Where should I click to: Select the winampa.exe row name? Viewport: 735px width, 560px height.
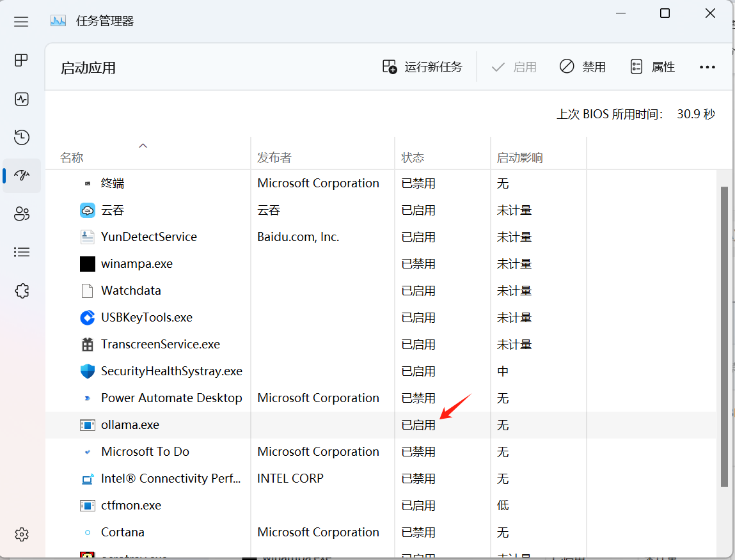click(x=137, y=264)
